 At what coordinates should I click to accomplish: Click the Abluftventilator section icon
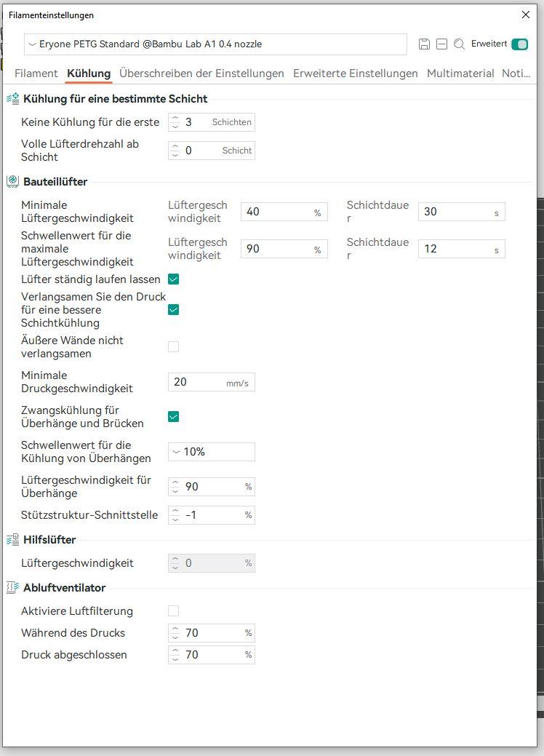point(12,588)
